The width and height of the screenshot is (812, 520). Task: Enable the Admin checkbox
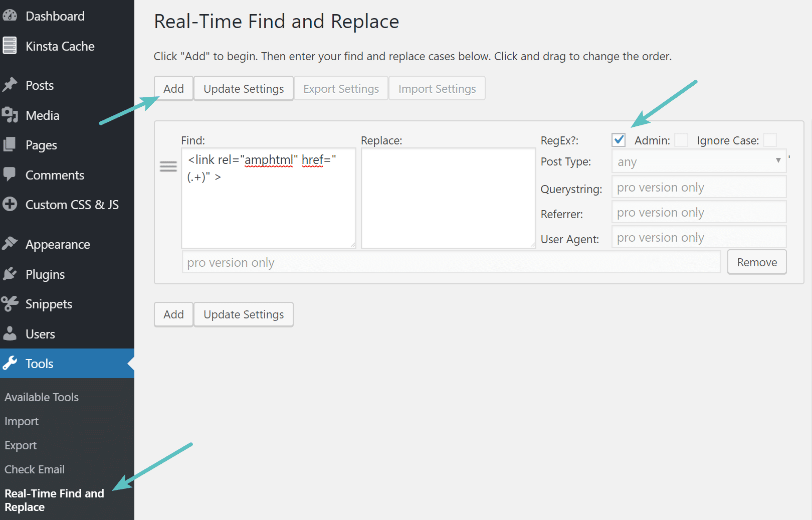coord(681,140)
